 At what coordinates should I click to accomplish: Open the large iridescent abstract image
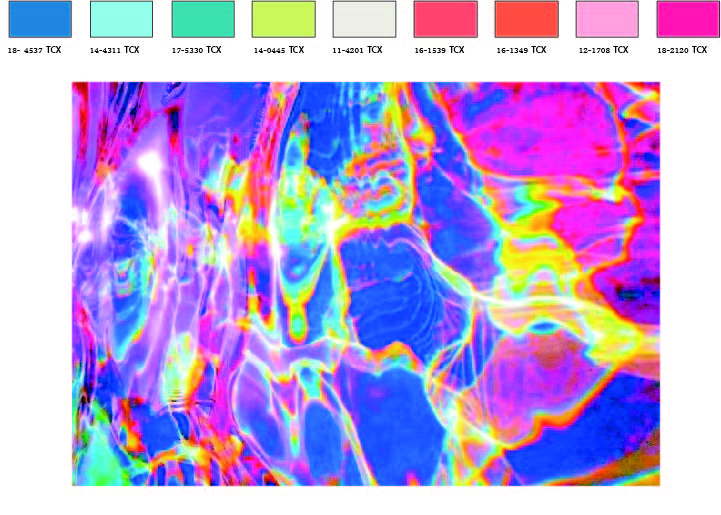pos(366,284)
